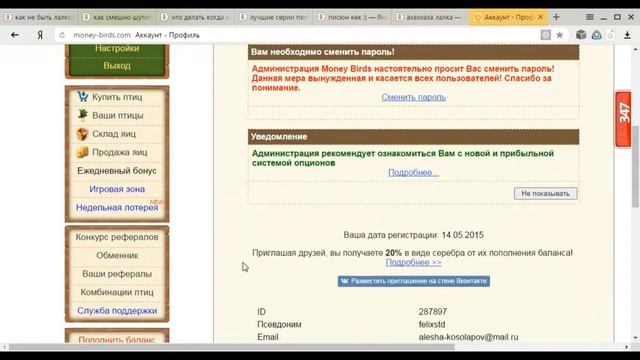Close the Аккаунт - Профиль tab
This screenshot has width=640, height=360.
540,17
